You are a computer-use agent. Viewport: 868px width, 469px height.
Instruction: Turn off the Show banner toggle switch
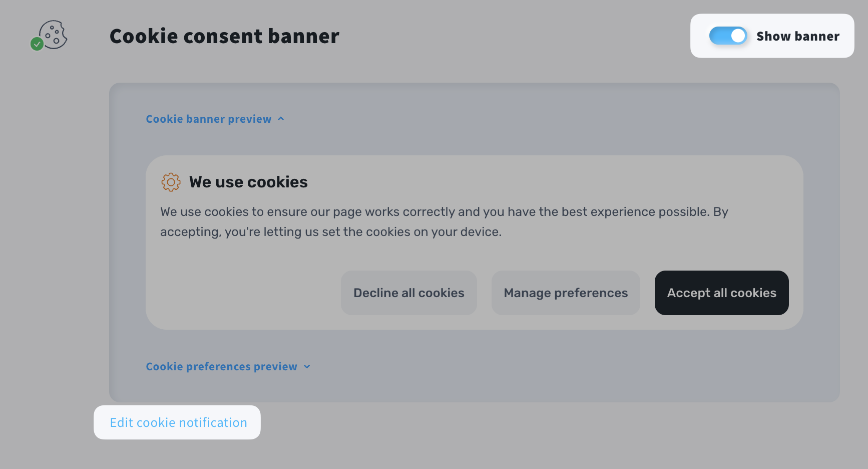click(728, 36)
